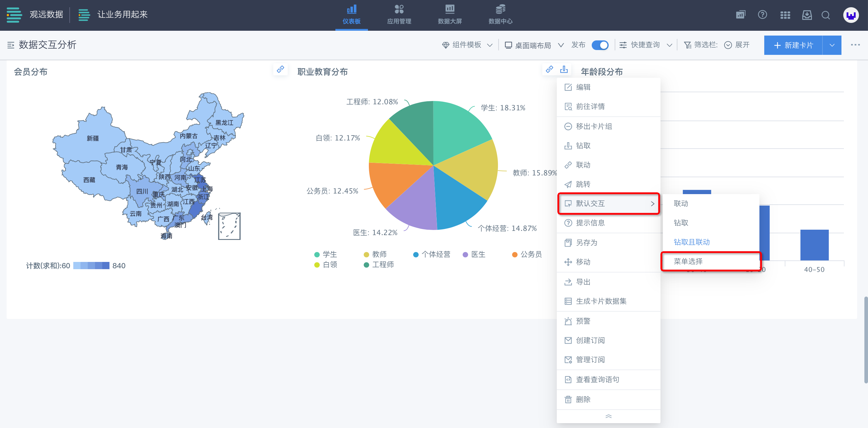
Task: Switch to the 数据中心 tab
Action: (500, 15)
